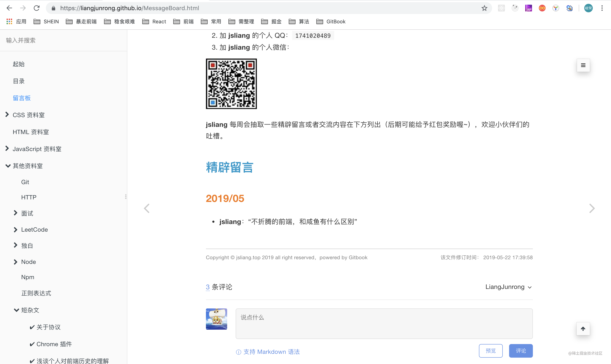Open the user profile avatar in the toolbar
The image size is (611, 364).
588,8
